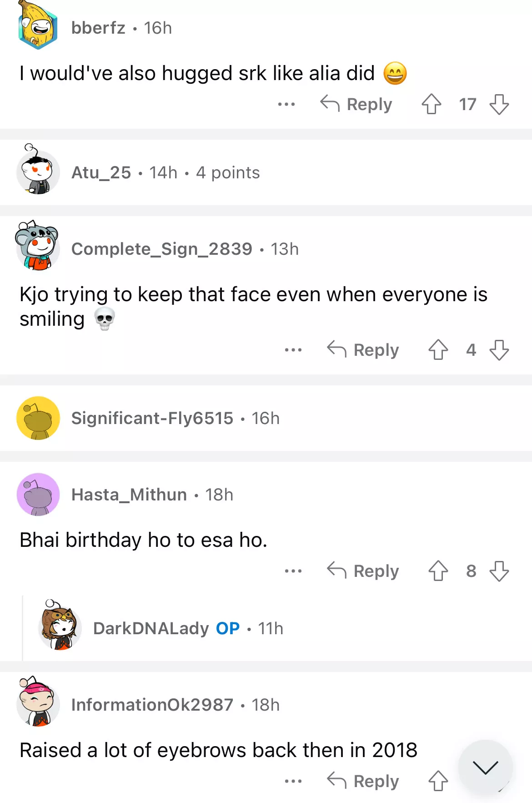The height and width of the screenshot is (803, 532).
Task: Open the InformationOk2987 username link
Action: pos(152,705)
